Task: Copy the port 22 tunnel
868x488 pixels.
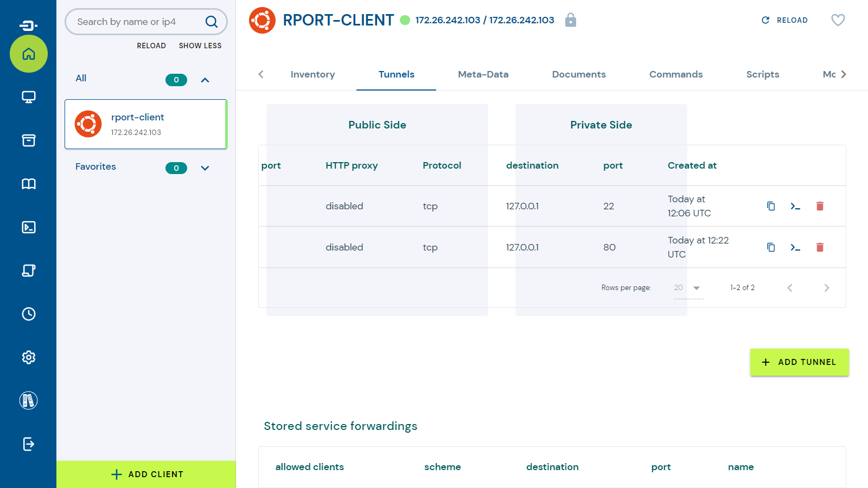Action: [x=771, y=206]
